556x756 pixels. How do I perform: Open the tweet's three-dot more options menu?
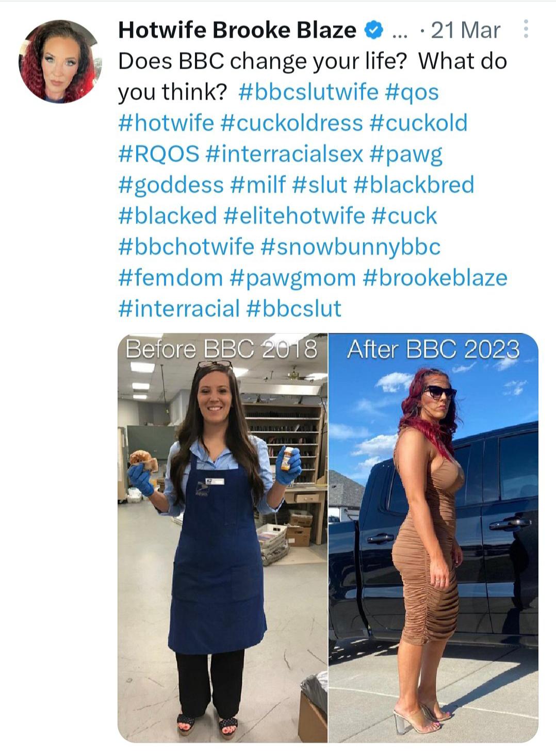[526, 29]
